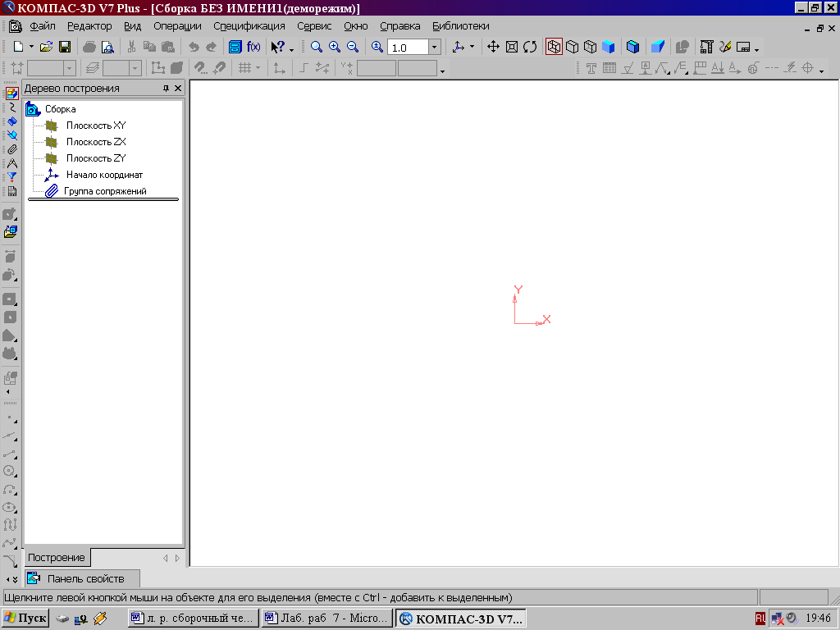The image size is (840, 630).
Task: Open the Specification panel (sheet icon) in sidebar
Action: (11, 191)
